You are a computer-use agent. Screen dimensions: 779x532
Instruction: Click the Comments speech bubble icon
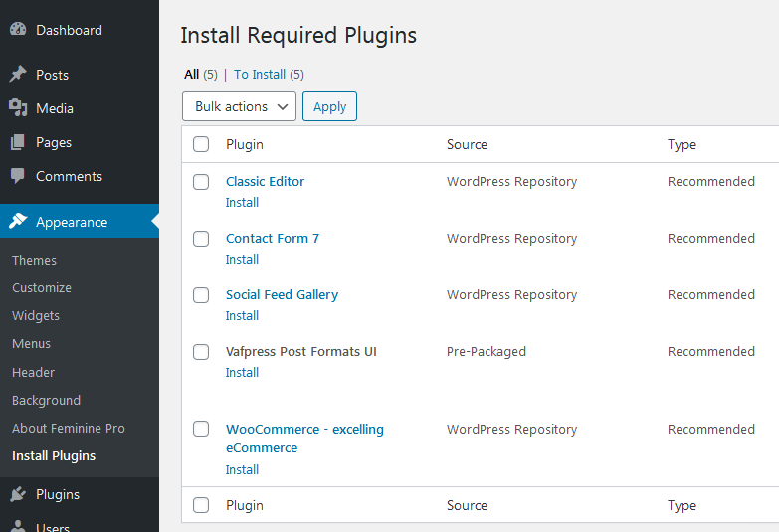(18, 176)
